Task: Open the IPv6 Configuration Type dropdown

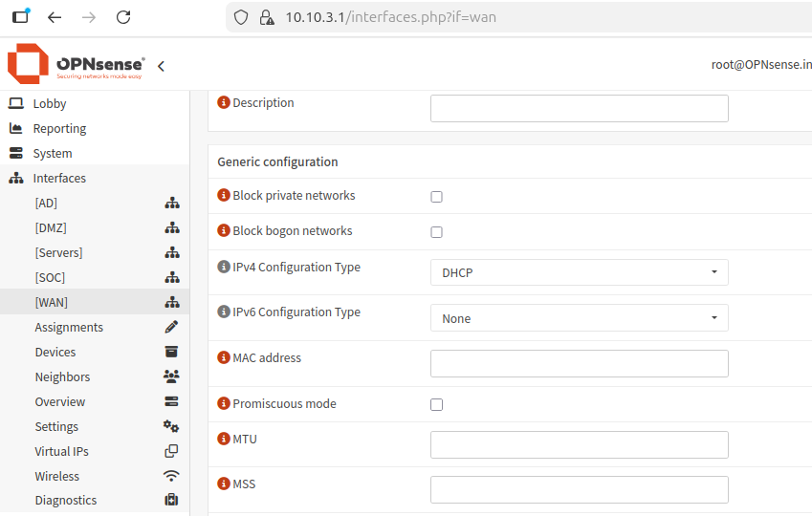Action: [x=579, y=318]
